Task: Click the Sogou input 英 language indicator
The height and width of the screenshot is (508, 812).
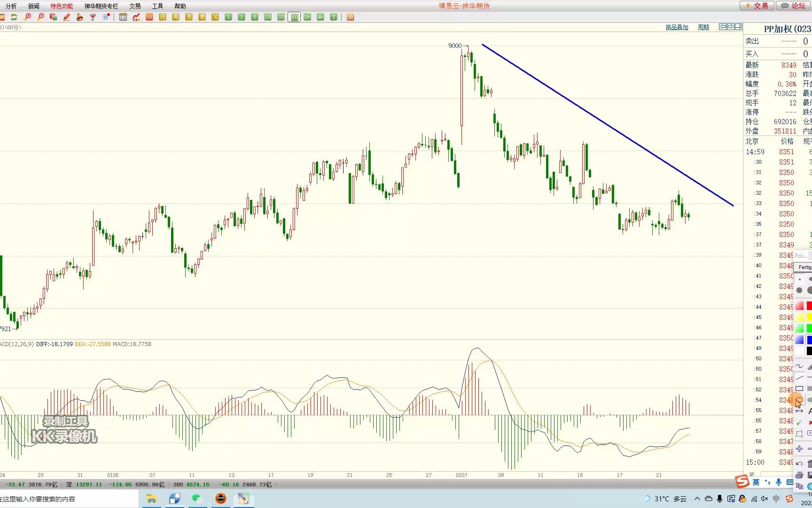Action: tap(756, 482)
